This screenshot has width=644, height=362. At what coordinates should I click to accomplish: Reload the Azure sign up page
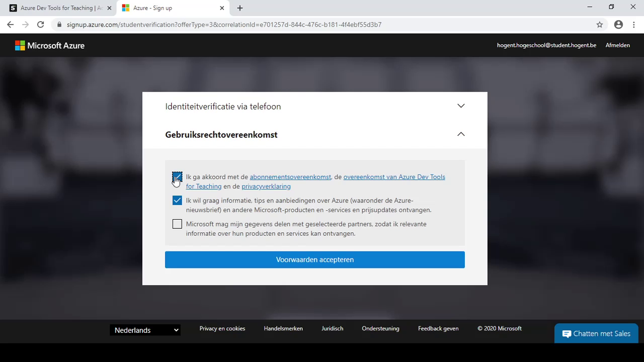coord(40,25)
